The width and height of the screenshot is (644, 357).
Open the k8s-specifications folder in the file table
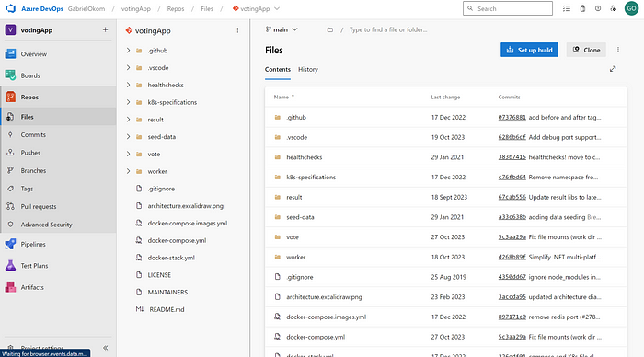tap(311, 177)
